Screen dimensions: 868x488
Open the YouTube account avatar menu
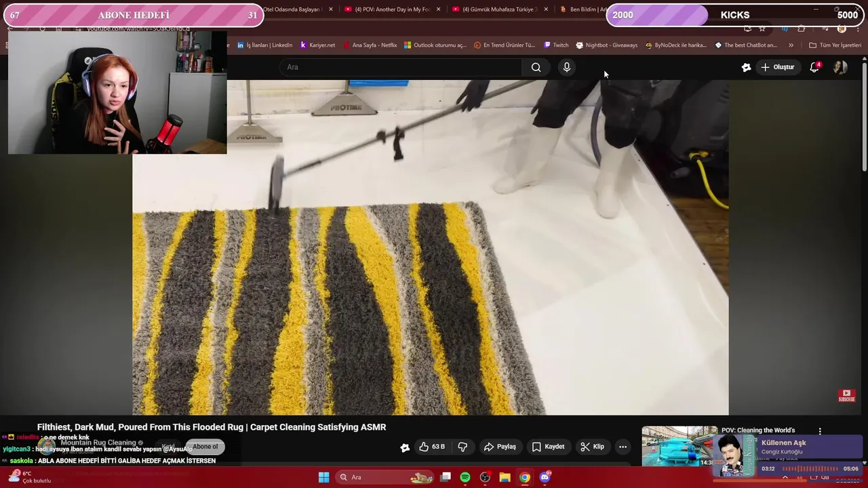pos(840,67)
